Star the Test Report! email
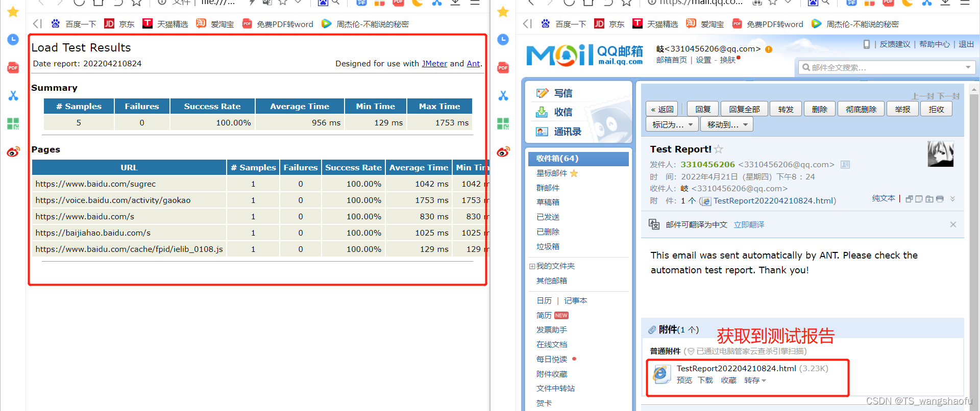980x411 pixels. tap(719, 149)
